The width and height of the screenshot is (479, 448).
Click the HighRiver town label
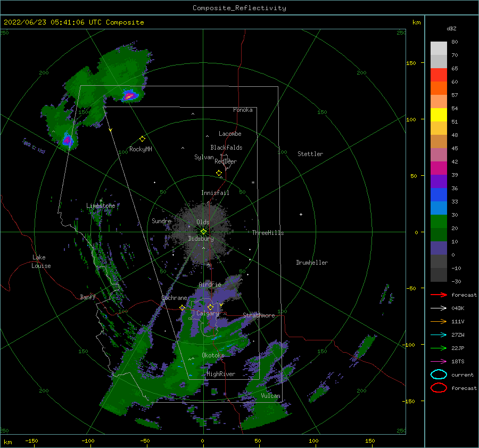pos(221,374)
